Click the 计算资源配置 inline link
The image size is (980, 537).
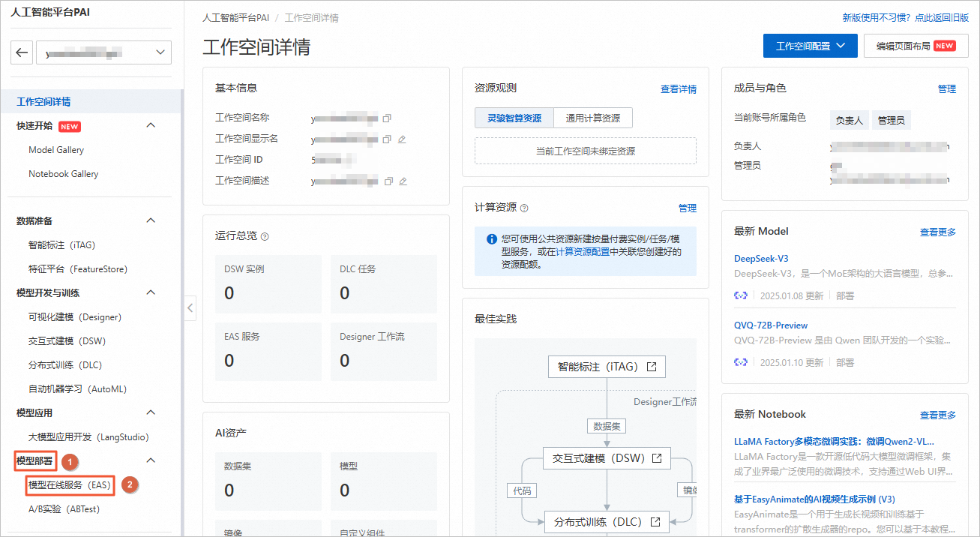point(583,252)
